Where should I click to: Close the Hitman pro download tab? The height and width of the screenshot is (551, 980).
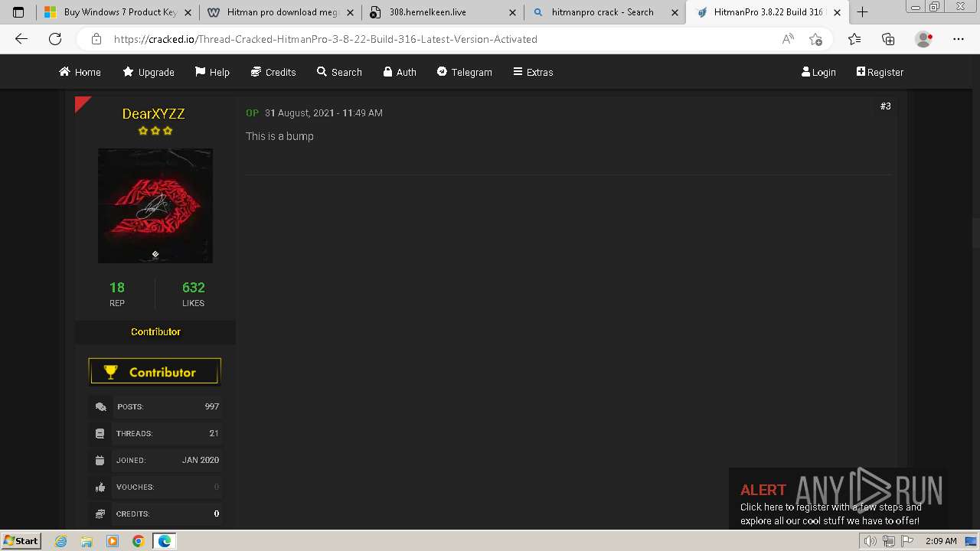click(350, 12)
